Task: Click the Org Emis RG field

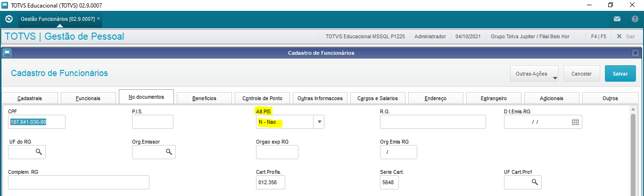Action: point(398,152)
